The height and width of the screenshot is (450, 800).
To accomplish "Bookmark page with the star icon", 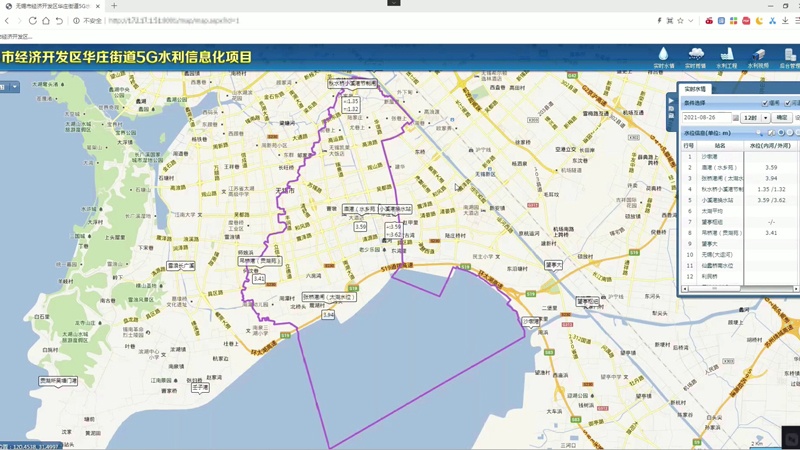I will click(680, 20).
